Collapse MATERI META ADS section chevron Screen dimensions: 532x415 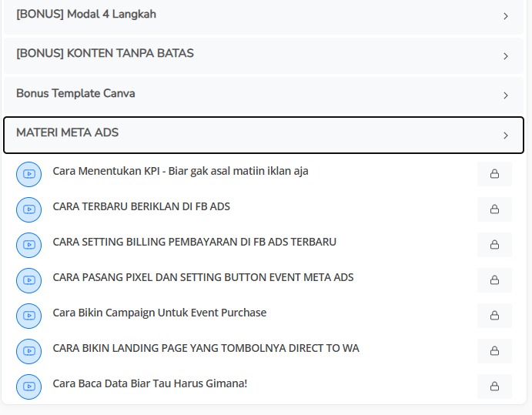[506, 136]
